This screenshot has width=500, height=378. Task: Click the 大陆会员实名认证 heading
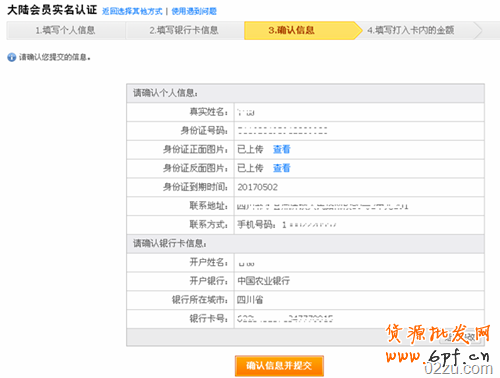52,10
